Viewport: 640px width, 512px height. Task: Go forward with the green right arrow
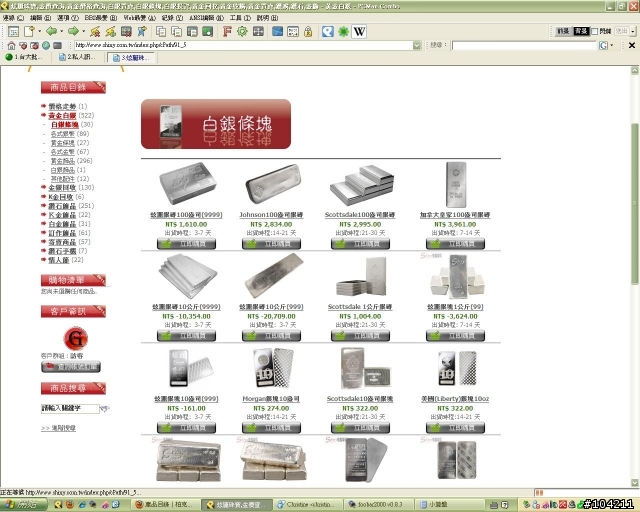(73, 31)
